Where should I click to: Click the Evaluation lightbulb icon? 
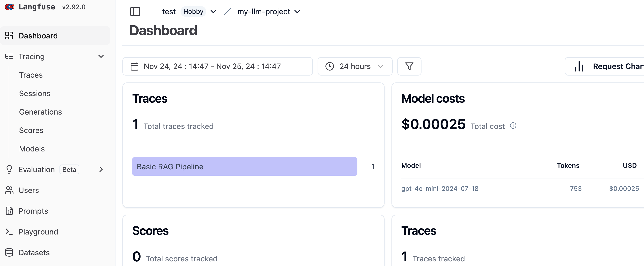(9, 170)
